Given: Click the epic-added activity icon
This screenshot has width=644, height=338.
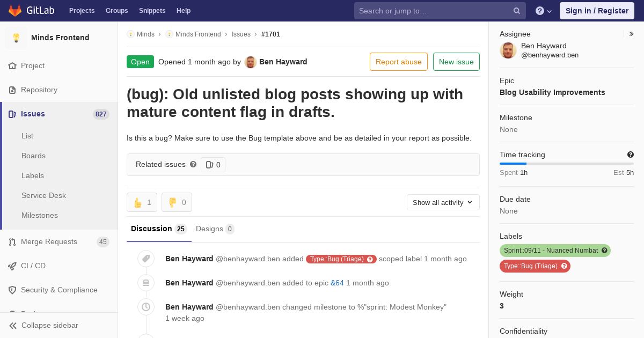Looking at the screenshot, I should (x=146, y=283).
